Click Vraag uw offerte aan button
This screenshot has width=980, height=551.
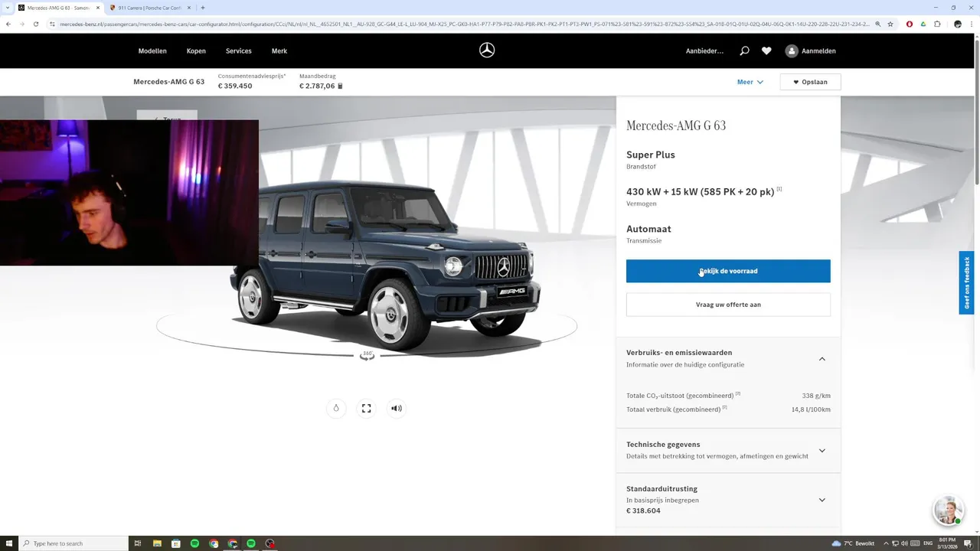point(728,305)
